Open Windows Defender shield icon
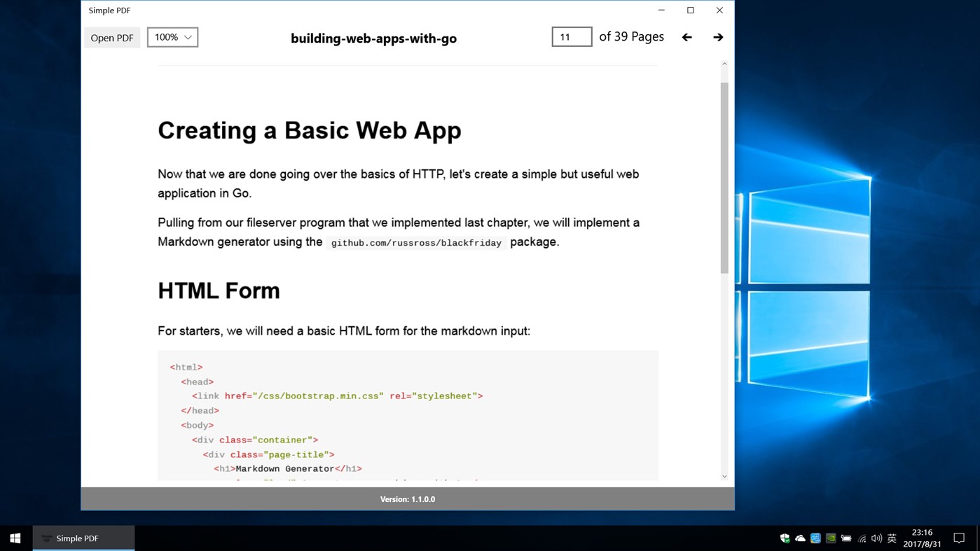This screenshot has width=980, height=551. (x=785, y=538)
